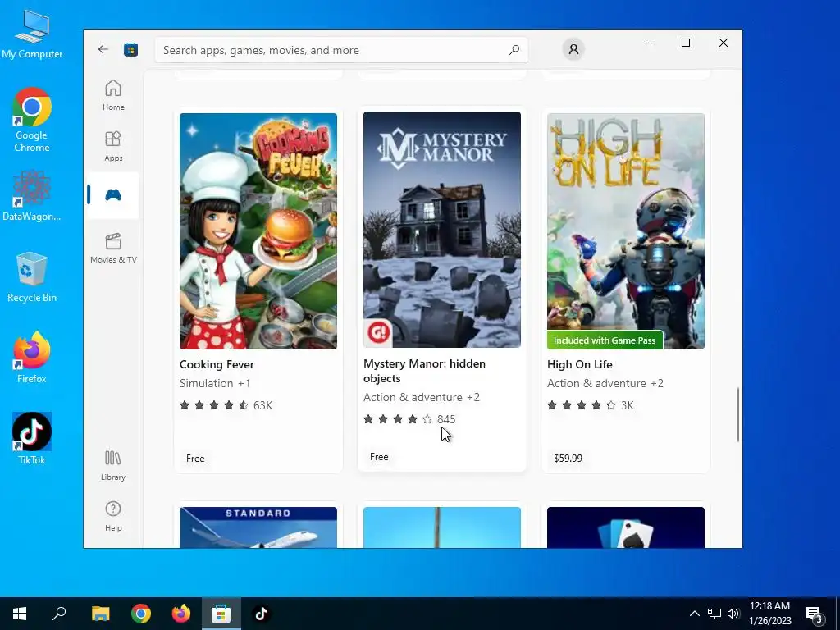Screen dimensions: 840x630
Task: Click the Included with Game Pass badge
Action: (605, 340)
